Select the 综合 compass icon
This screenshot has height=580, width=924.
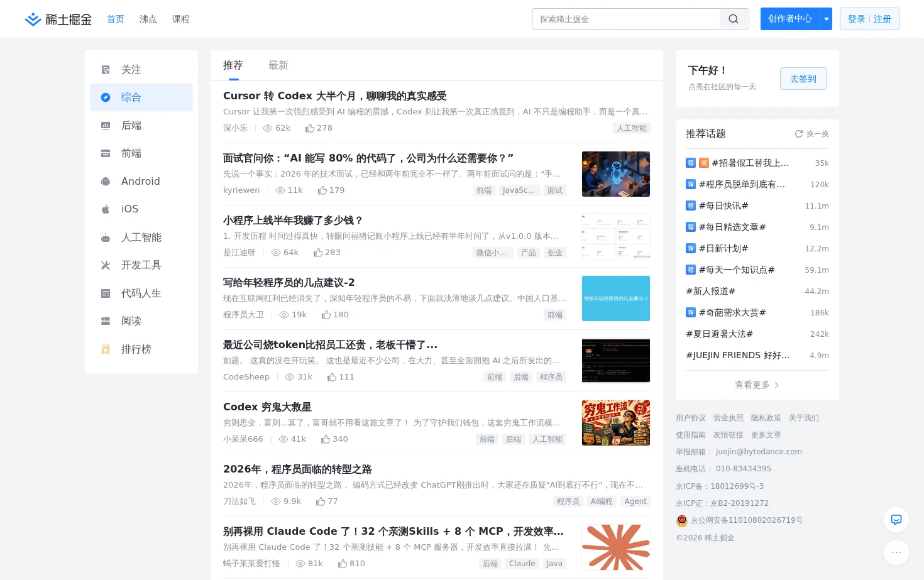(106, 97)
